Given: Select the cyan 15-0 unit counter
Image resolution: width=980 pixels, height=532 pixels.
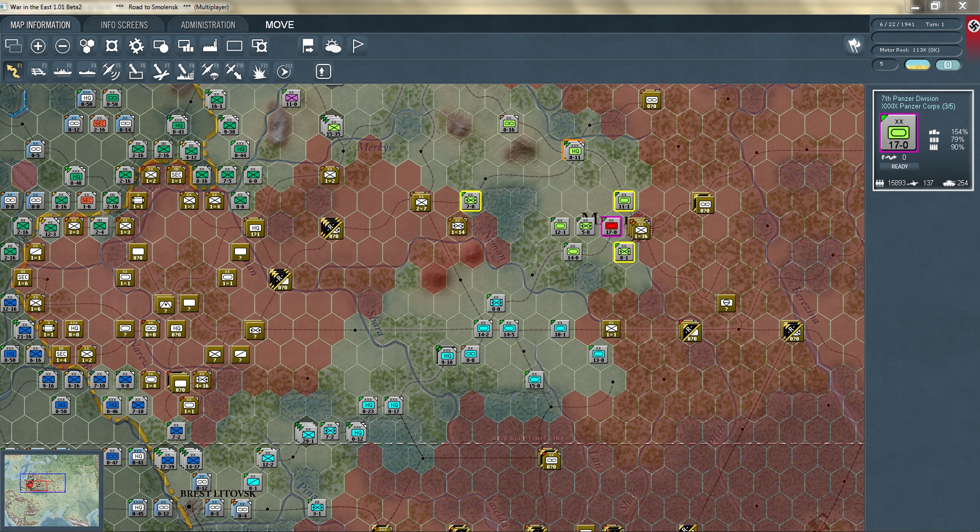Looking at the screenshot, I should point(535,380).
